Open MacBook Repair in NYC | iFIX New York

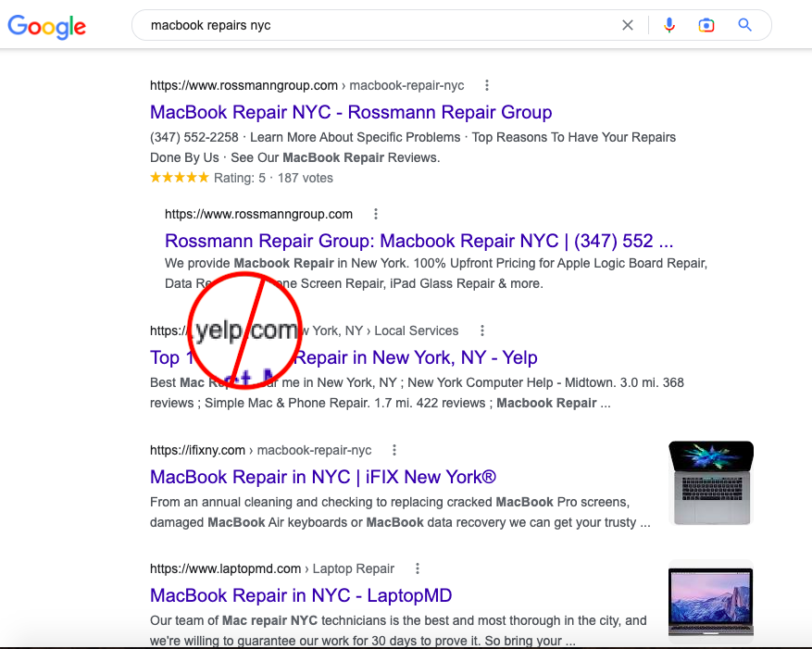(x=322, y=477)
